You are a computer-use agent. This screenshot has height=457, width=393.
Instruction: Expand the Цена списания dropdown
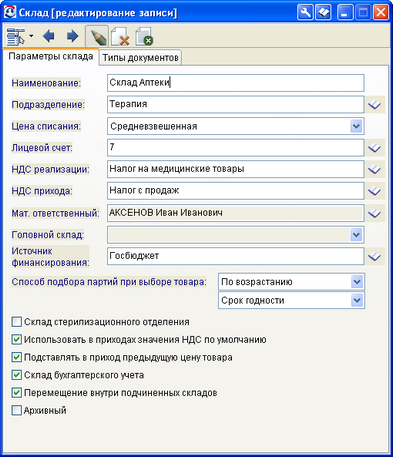coord(356,126)
